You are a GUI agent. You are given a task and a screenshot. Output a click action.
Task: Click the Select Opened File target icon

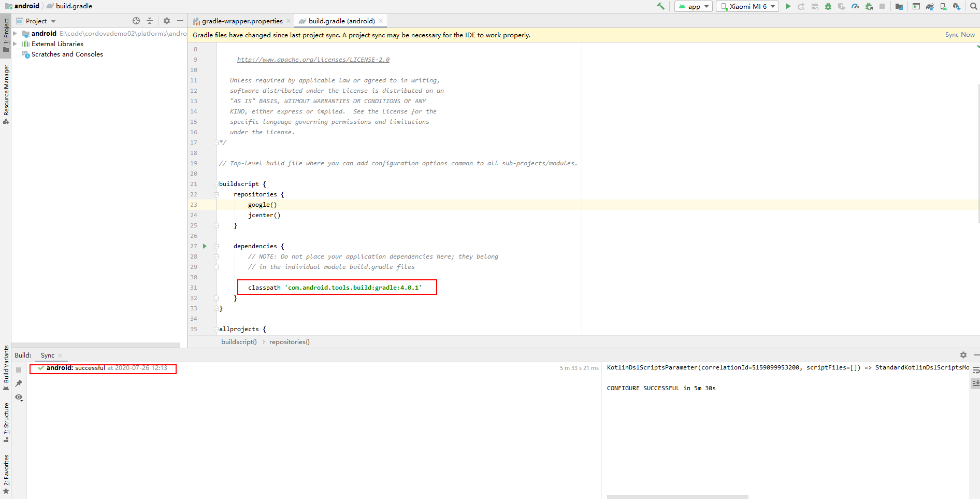136,21
